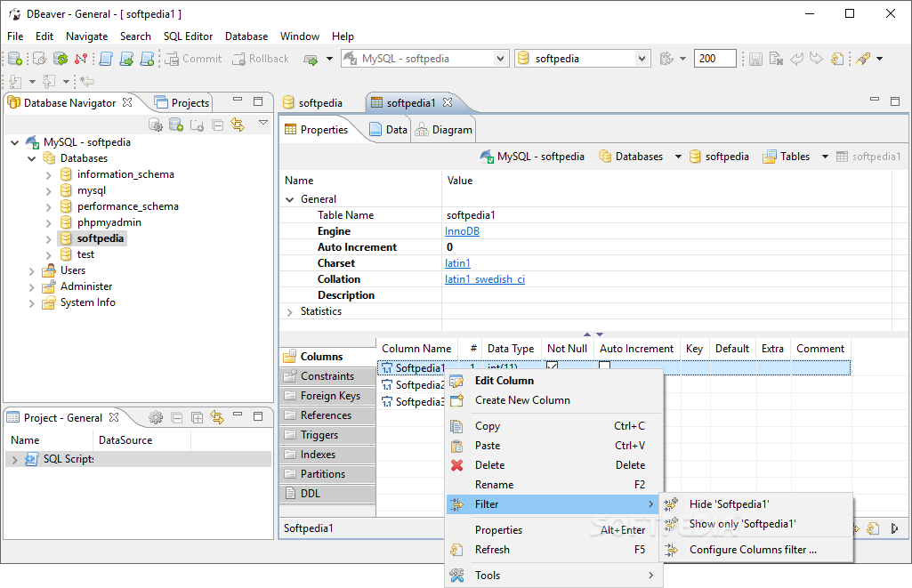Viewport: 912px width, 588px height.
Task: Open the Tools submenu in context menu
Action: pos(553,576)
